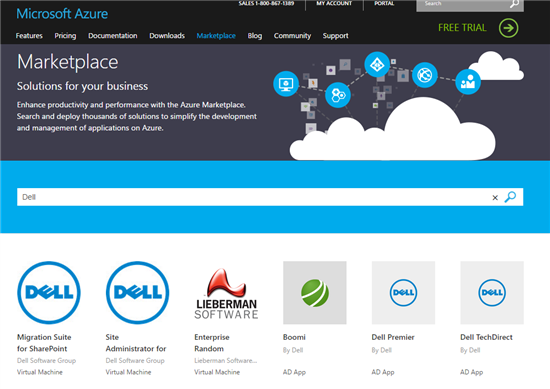550x389 pixels.
Task: Click the monitor icon in the banner
Action: point(286,84)
